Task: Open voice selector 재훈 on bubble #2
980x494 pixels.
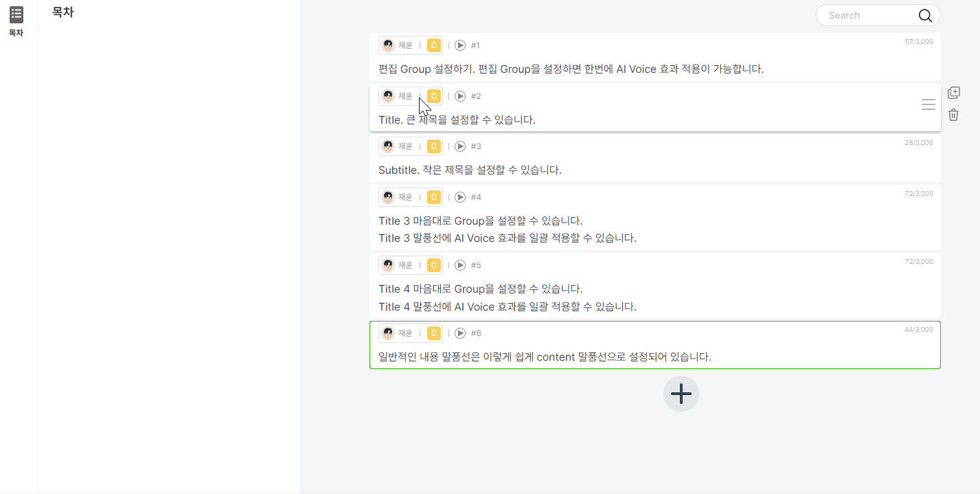Action: coord(398,96)
